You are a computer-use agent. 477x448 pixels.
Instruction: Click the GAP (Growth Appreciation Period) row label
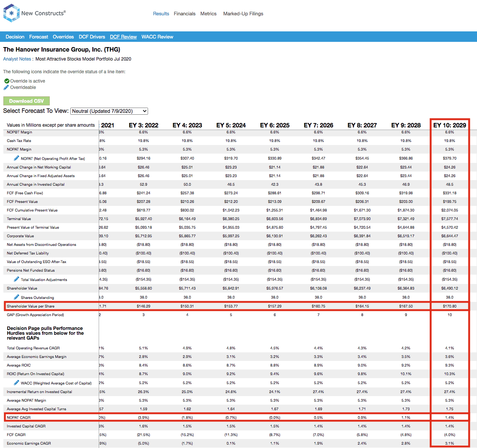pyautogui.click(x=35, y=315)
